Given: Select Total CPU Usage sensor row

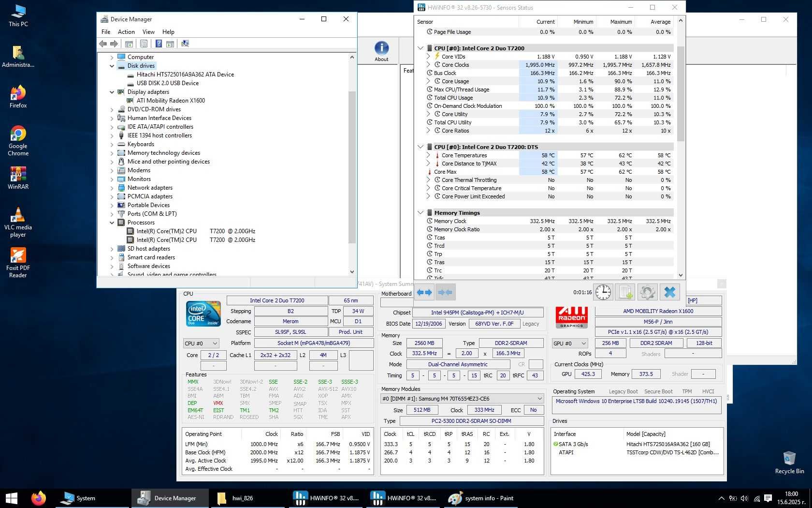Looking at the screenshot, I should (545, 98).
